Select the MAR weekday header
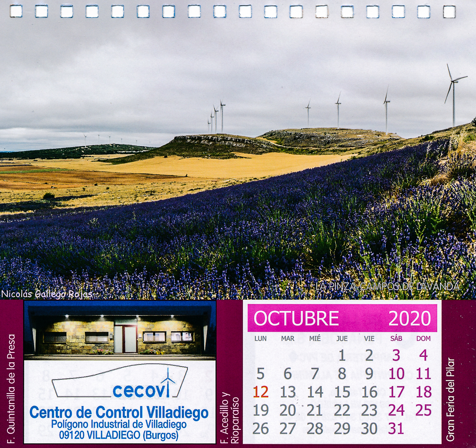Viewport: 476px width, 448px height. coord(287,339)
